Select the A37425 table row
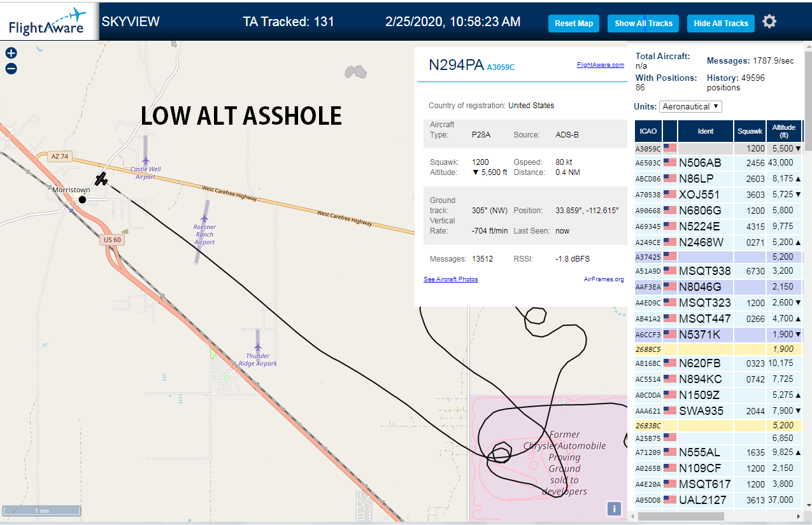812x525 pixels. 718,256
